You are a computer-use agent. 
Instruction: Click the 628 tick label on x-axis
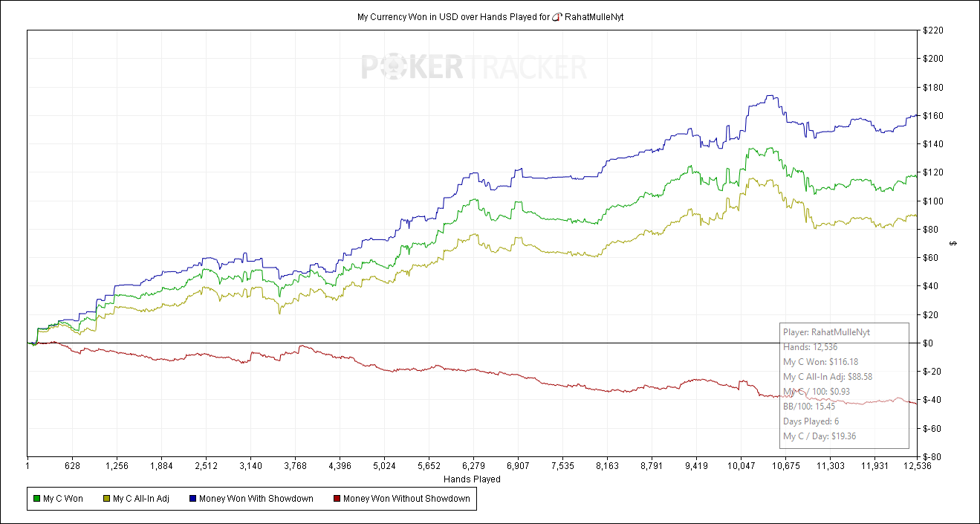click(72, 466)
